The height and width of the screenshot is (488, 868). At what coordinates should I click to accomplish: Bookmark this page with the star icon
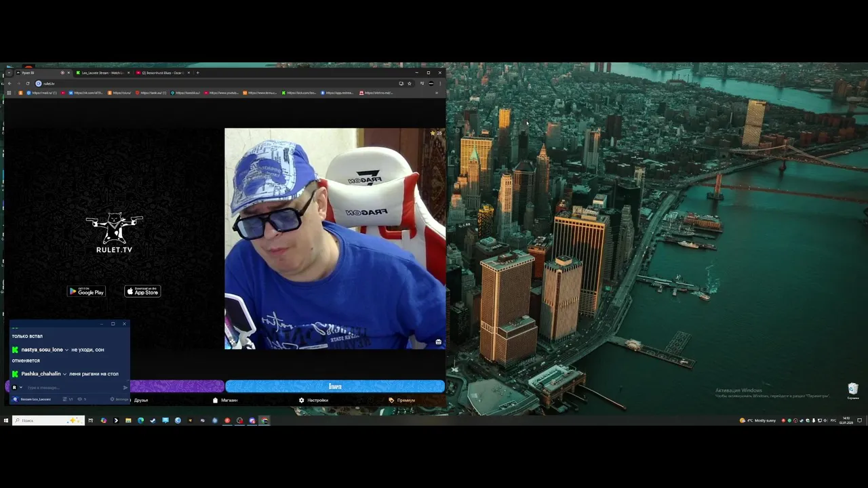coord(410,83)
